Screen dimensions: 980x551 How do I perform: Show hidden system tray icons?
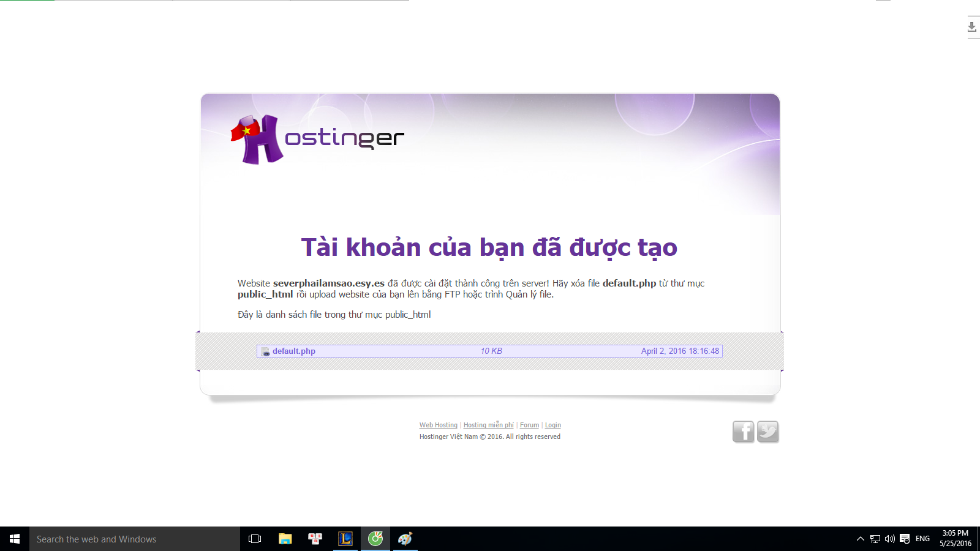pyautogui.click(x=860, y=539)
